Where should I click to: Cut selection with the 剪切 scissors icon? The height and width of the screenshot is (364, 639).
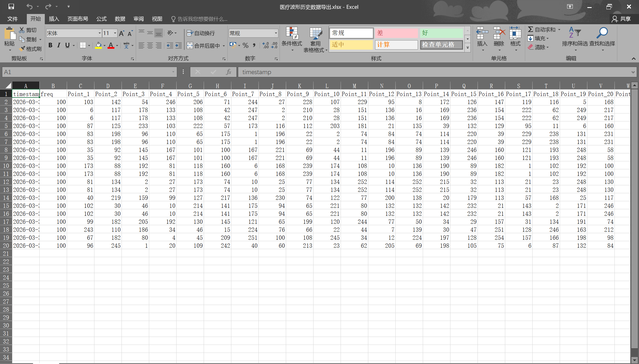22,30
